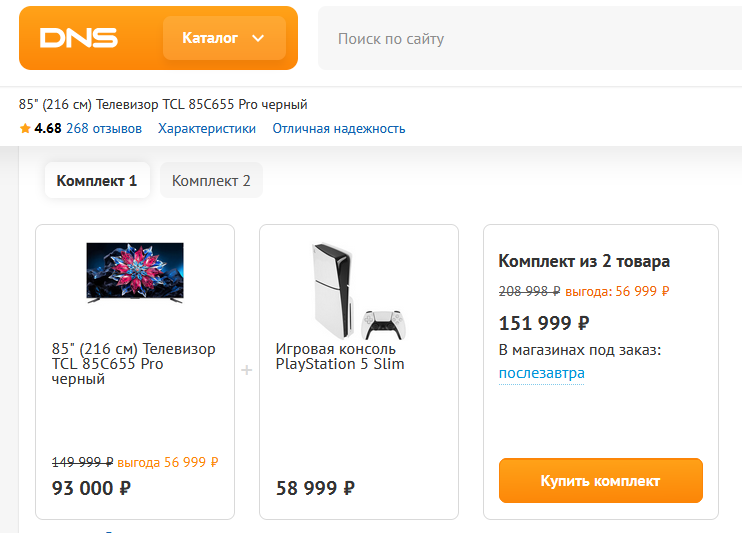Expand the Каталог chevron arrow
Viewport: 742px width, 533px height.
tap(258, 38)
